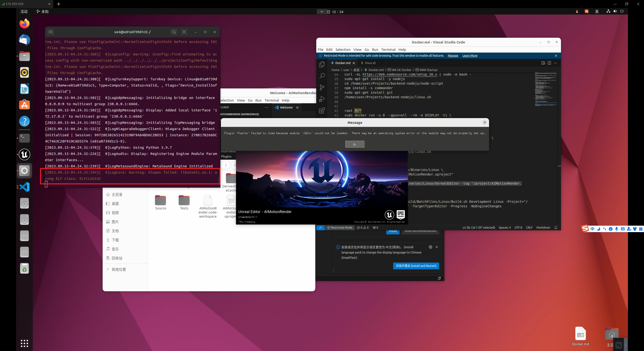644x351 pixels.
Task: Change indentation via Spaces: 4
Action: [505, 227]
